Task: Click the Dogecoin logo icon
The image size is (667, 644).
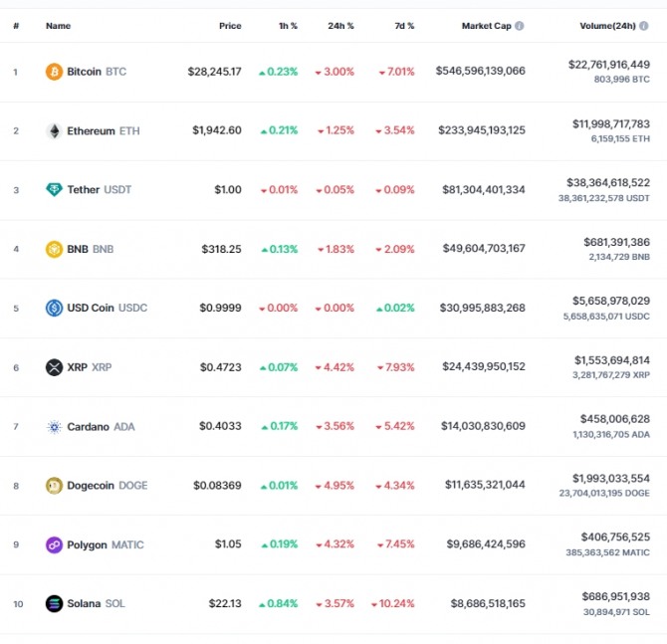Action: tap(54, 486)
